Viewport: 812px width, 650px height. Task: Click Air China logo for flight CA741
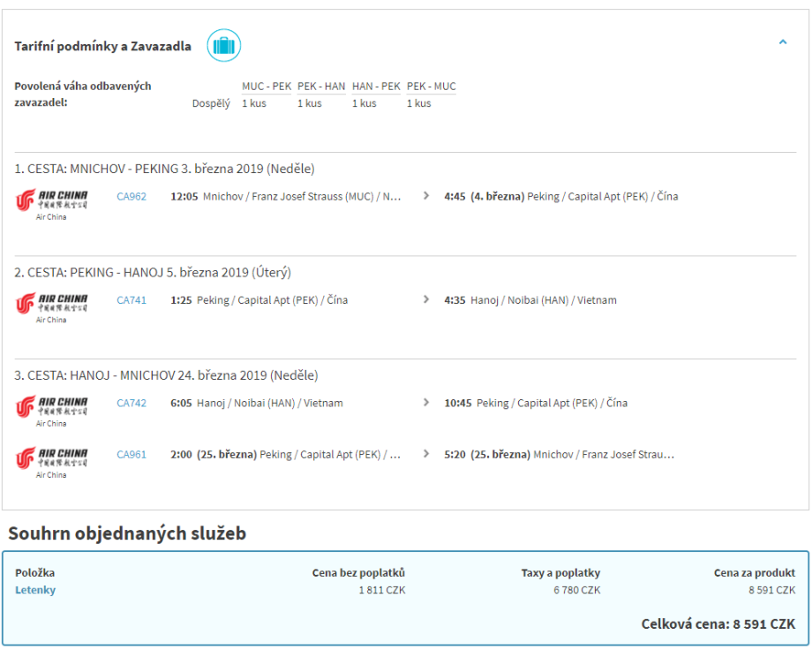[52, 304]
